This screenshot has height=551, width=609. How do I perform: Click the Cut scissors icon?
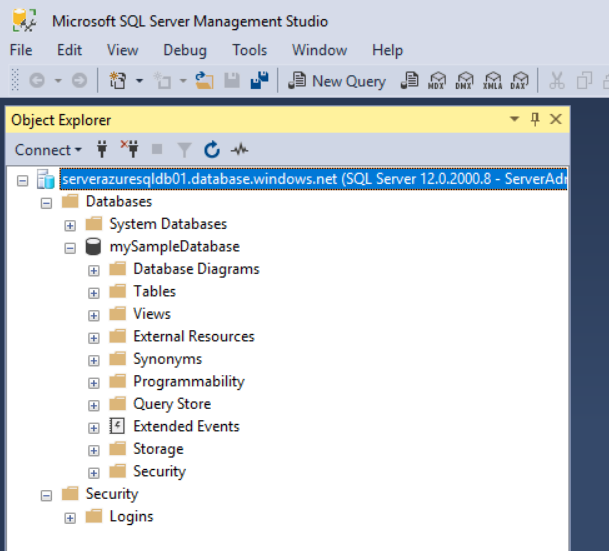pyautogui.click(x=557, y=81)
